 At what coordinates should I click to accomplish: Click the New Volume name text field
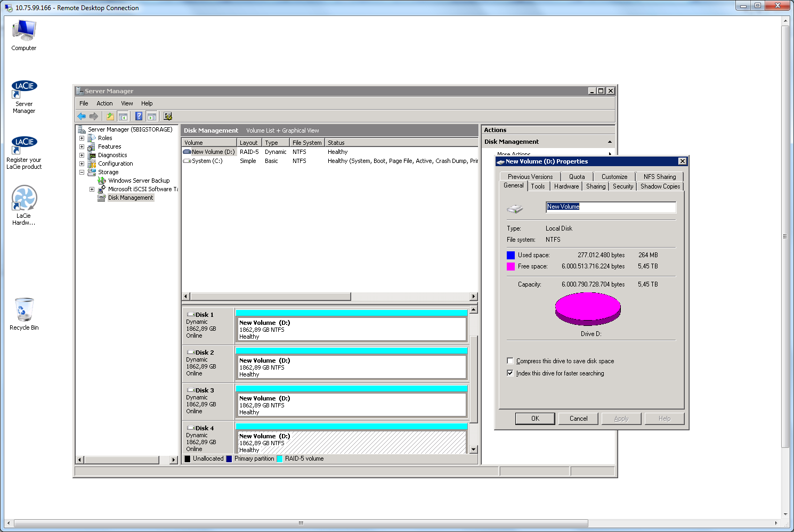[610, 207]
